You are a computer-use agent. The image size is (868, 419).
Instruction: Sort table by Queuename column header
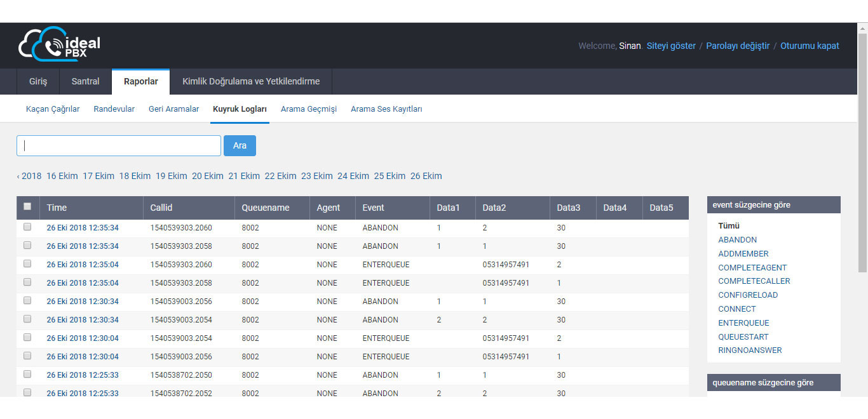[x=265, y=208]
